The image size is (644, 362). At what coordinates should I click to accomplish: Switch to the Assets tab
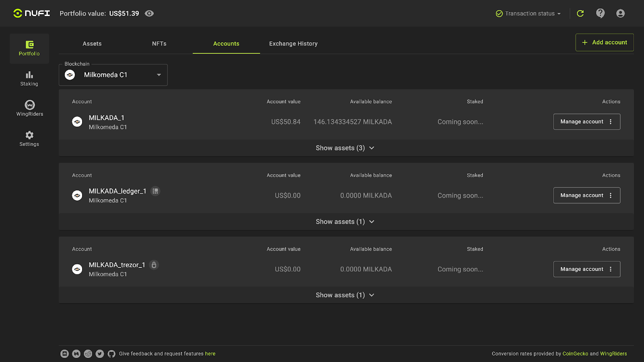point(92,43)
